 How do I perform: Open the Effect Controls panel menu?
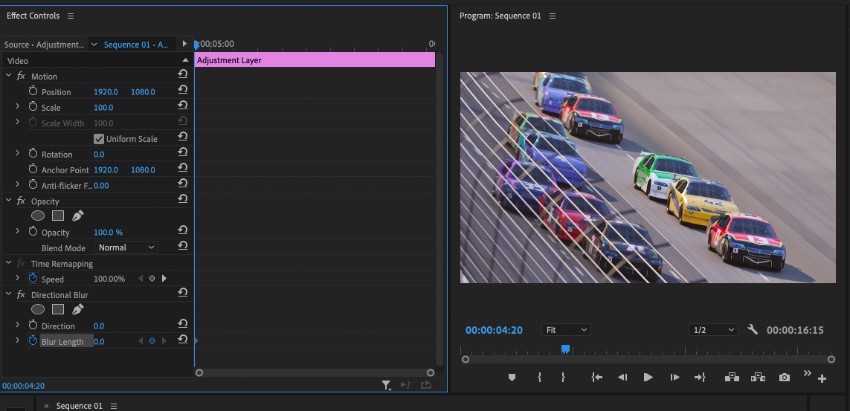click(71, 16)
